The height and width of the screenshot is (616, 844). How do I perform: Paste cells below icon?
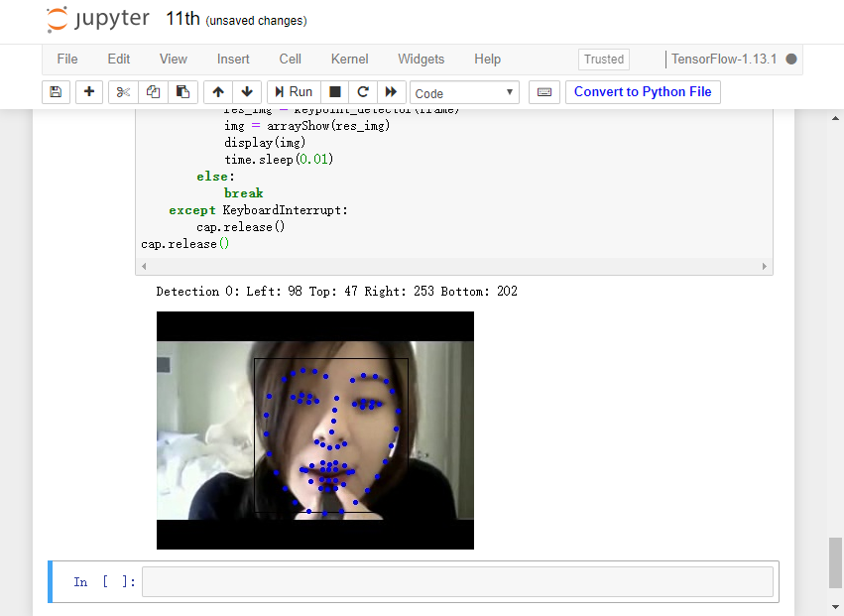tap(183, 92)
